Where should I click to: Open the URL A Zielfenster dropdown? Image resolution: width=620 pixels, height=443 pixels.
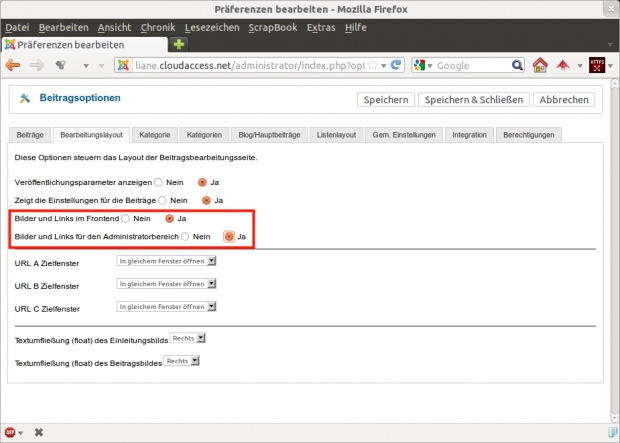[x=167, y=262]
